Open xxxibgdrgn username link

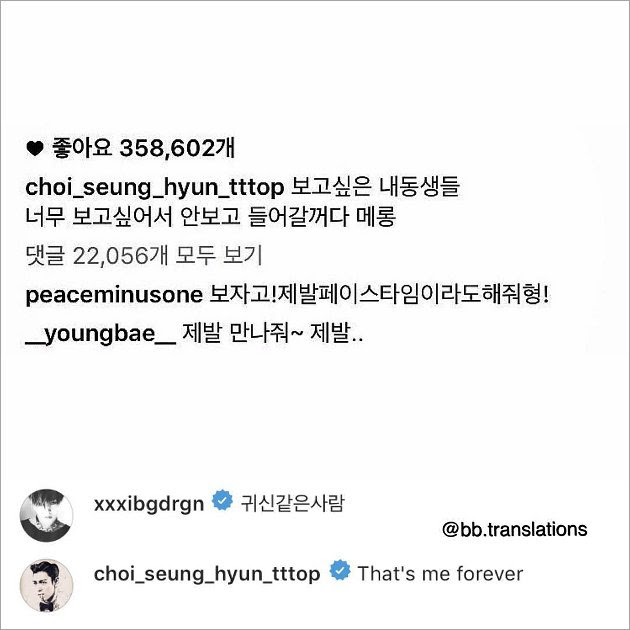tap(149, 503)
